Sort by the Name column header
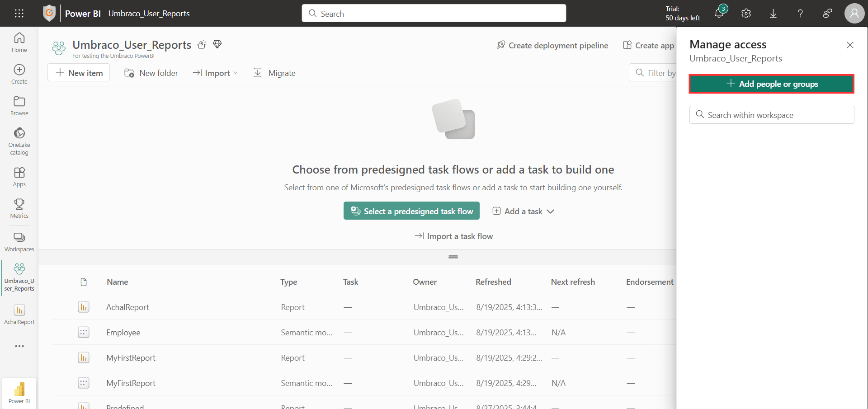Viewport: 868px width, 409px height. [118, 282]
